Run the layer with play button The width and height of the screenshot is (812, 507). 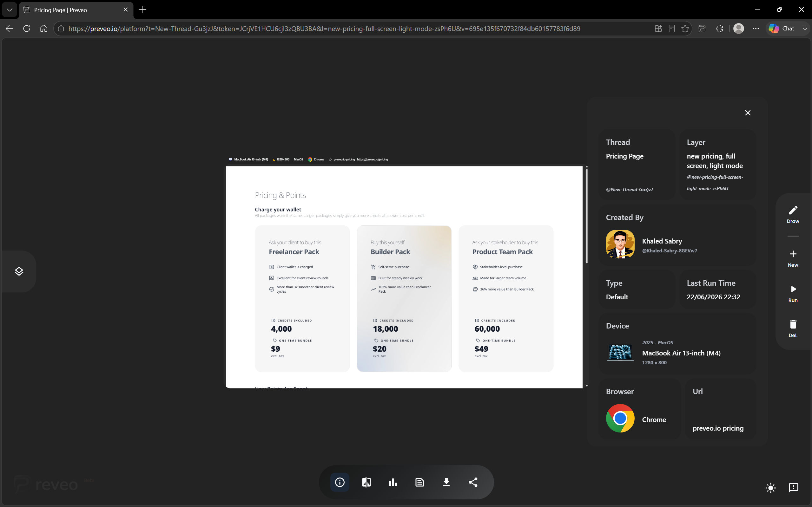click(x=793, y=294)
